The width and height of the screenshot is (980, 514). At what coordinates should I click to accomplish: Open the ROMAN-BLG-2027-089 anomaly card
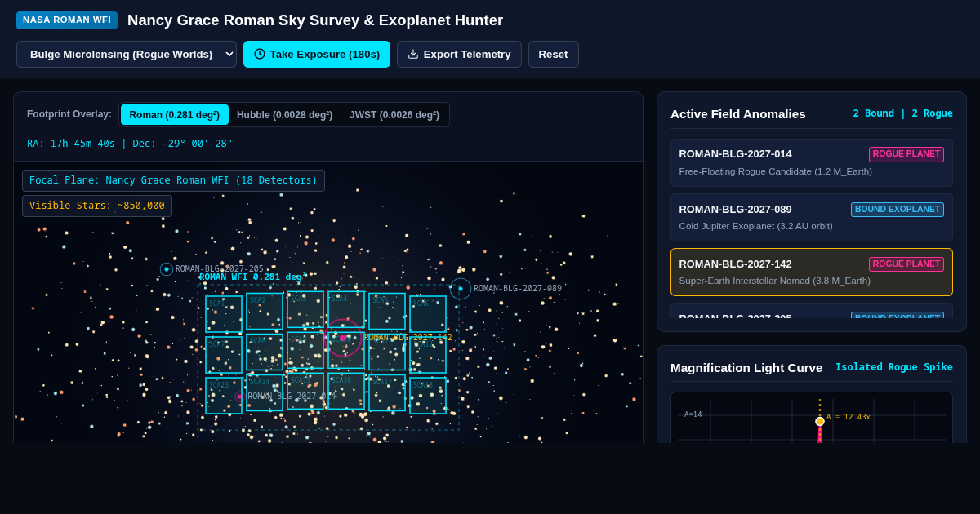pos(812,217)
